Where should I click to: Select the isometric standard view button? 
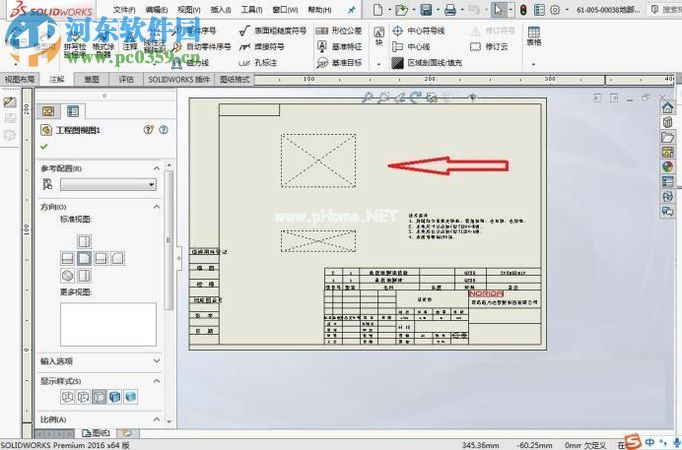(67, 275)
